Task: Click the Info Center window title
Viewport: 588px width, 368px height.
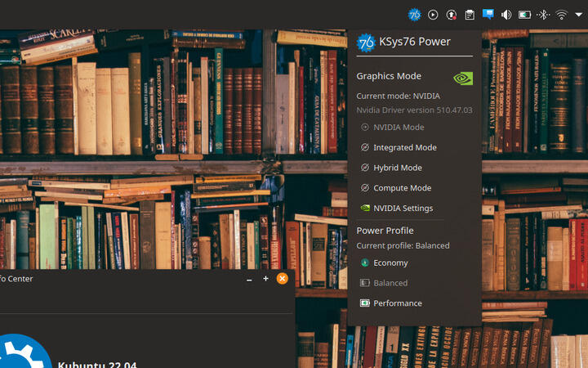Action: pyautogui.click(x=16, y=279)
